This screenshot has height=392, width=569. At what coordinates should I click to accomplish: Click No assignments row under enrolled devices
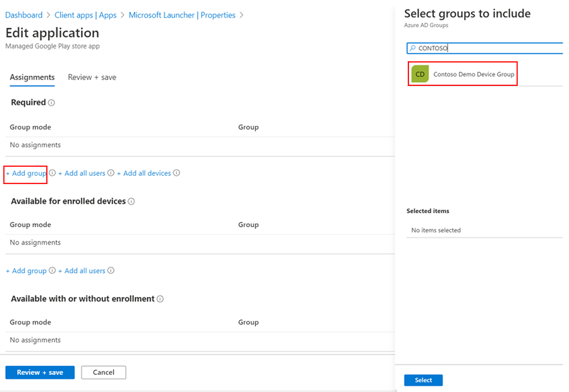point(200,243)
